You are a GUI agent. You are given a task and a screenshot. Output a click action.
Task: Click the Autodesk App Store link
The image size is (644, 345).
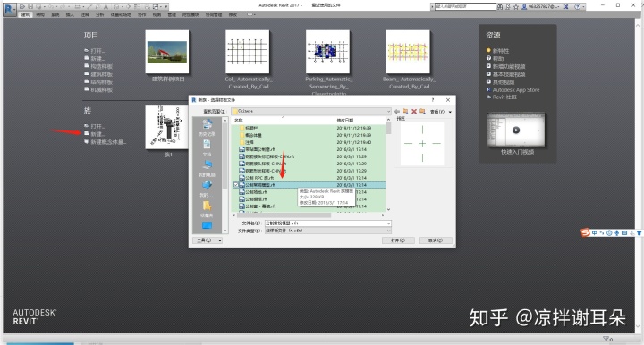pos(513,90)
